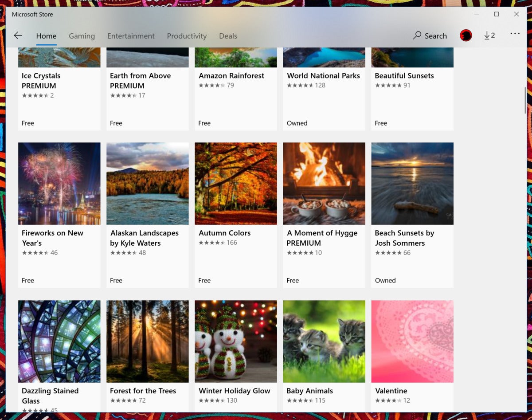Image resolution: width=532 pixels, height=420 pixels.
Task: Click Free label under Earth from Above
Action: pyautogui.click(x=116, y=123)
